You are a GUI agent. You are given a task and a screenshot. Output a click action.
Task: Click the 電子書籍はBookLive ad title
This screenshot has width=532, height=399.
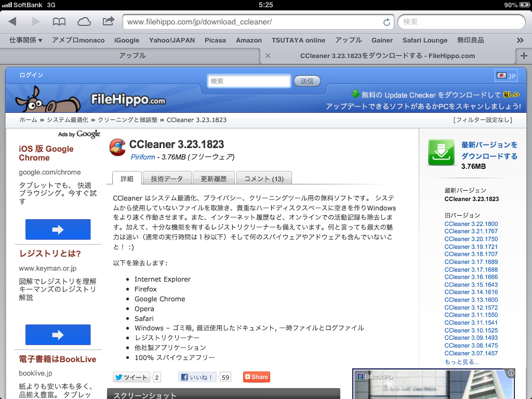click(57, 359)
